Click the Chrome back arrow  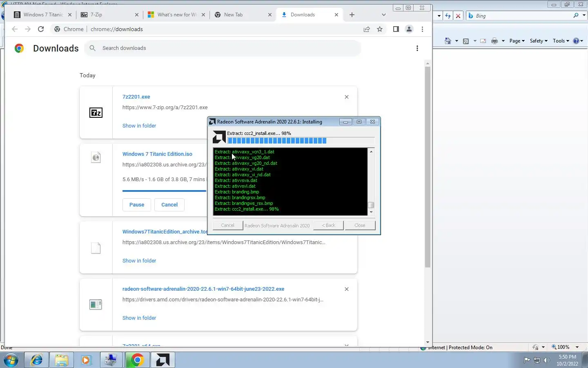click(15, 29)
